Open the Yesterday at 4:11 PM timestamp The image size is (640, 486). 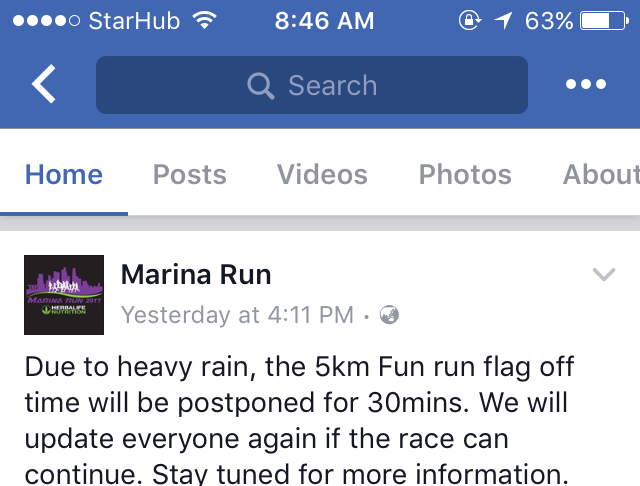(237, 315)
